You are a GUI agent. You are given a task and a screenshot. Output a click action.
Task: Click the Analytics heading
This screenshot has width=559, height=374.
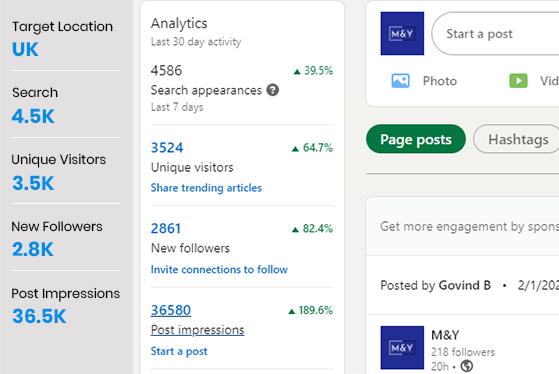[179, 24]
